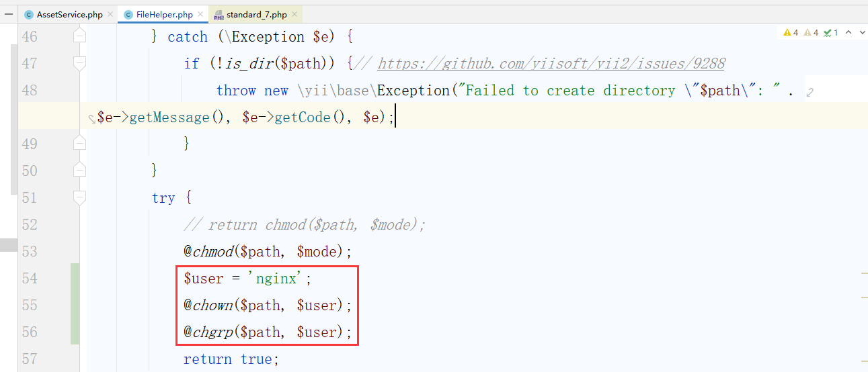The image size is (868, 372).
Task: Click line number 53 in gutter
Action: [30, 251]
